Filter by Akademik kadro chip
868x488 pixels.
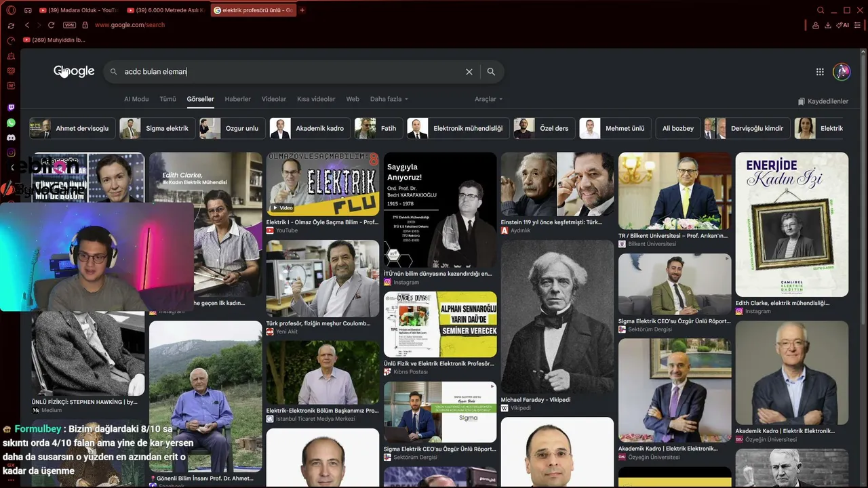(x=309, y=128)
